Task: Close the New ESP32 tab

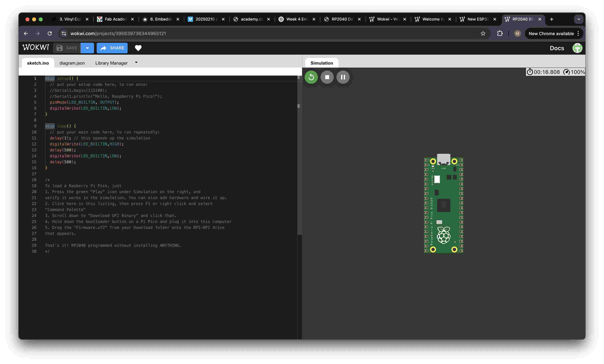Action: tap(495, 19)
